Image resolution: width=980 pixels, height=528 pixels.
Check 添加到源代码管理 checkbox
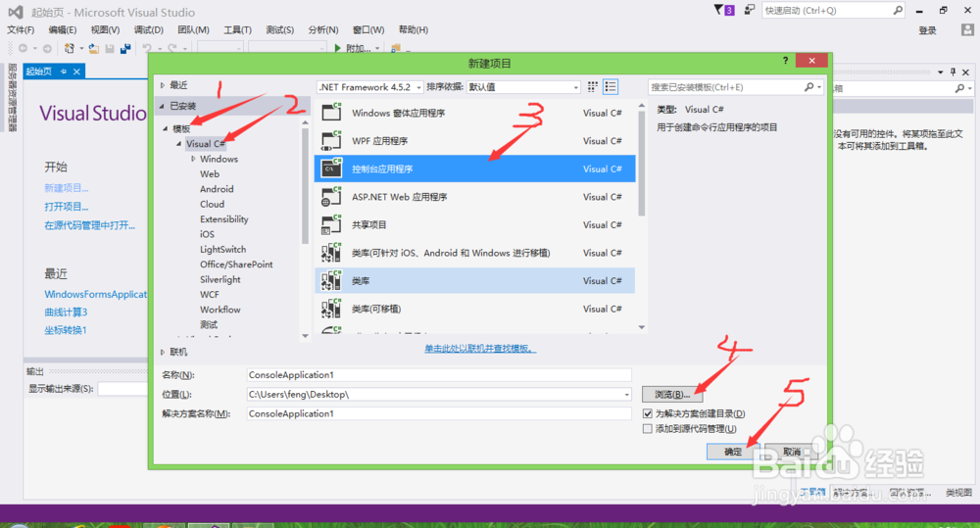coord(648,429)
